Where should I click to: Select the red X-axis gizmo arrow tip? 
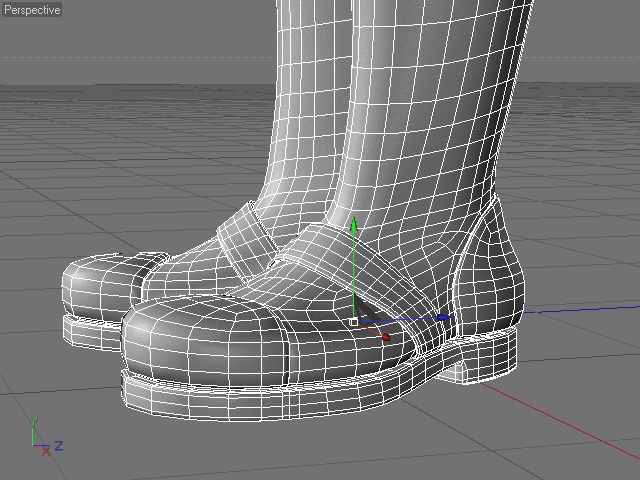point(386,338)
